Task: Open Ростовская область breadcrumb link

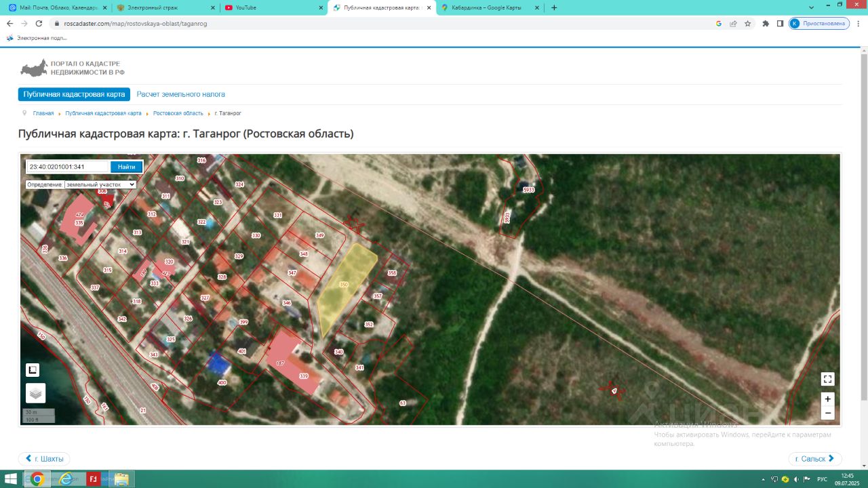Action: tap(178, 113)
